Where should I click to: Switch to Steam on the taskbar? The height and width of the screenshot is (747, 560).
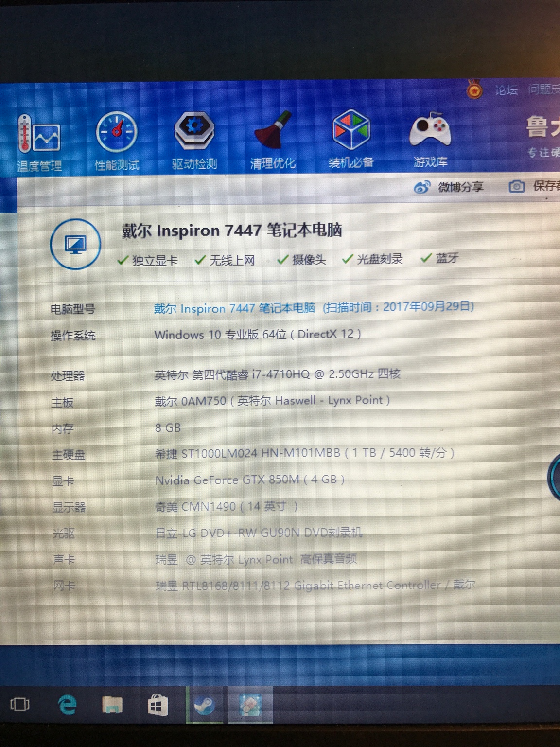(x=204, y=705)
